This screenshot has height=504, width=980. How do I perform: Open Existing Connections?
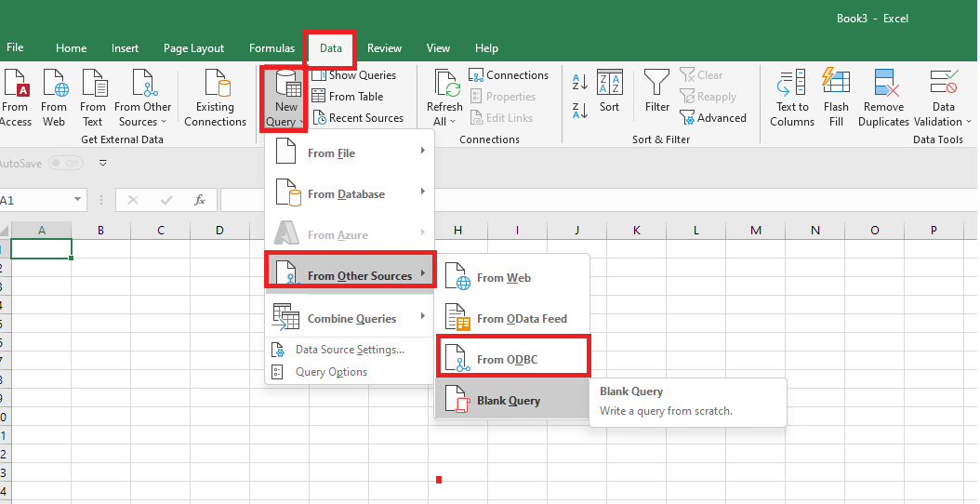pos(215,99)
